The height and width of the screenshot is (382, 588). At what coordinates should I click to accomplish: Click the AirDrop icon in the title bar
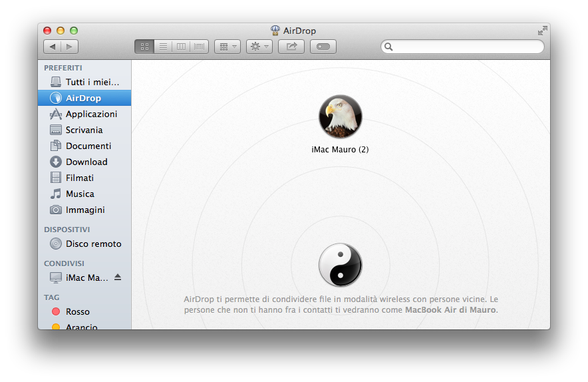coord(275,31)
